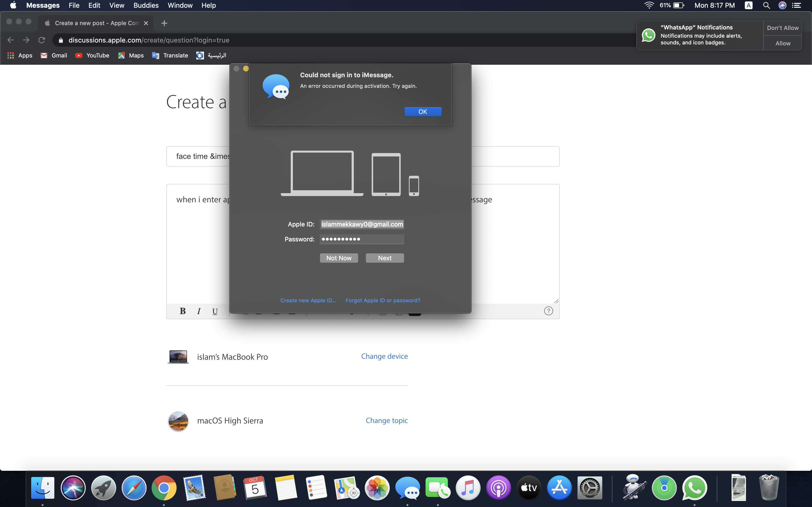The width and height of the screenshot is (812, 507).
Task: Open WhatsApp from the dock
Action: [x=694, y=488]
